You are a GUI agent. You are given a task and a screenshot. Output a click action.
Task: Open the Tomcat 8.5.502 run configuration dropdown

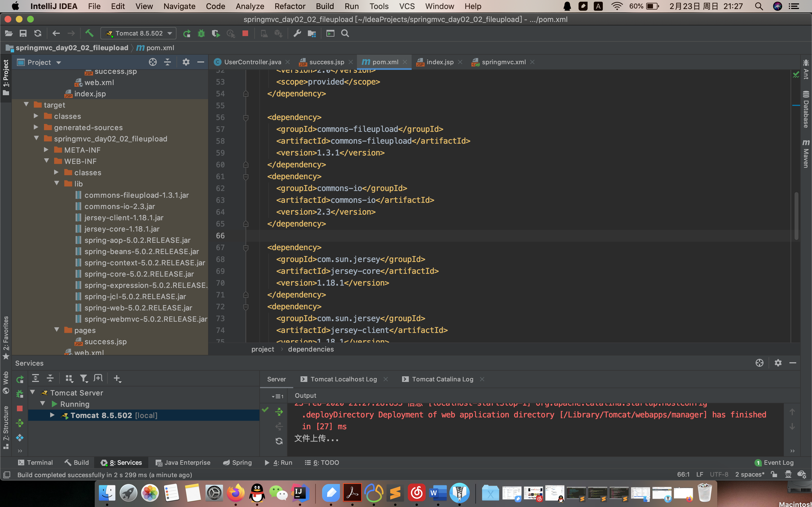tap(138, 33)
